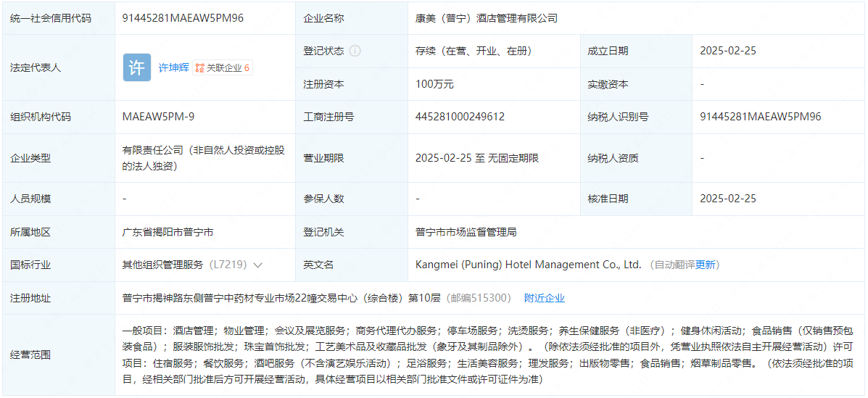Image resolution: width=868 pixels, height=398 pixels.
Task: Open 许坤辉 legal representative link
Action: tap(174, 67)
